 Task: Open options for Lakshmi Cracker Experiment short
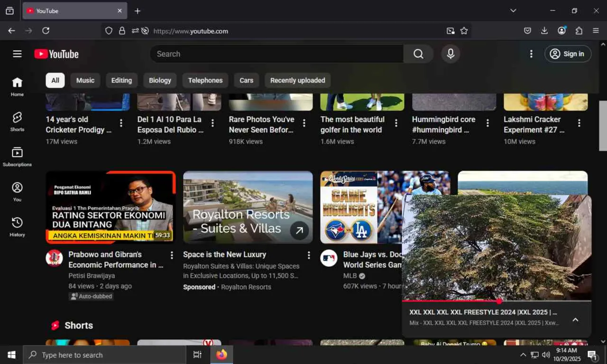(x=579, y=123)
